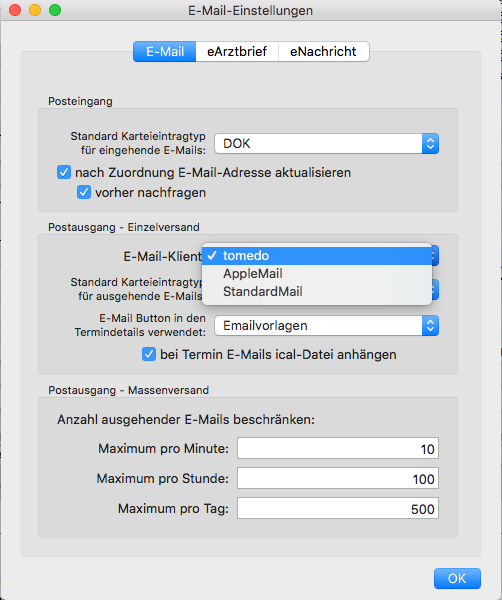The height and width of the screenshot is (600, 502).
Task: Click the Emailvorlagen dropdown arrow icon
Action: pos(430,326)
